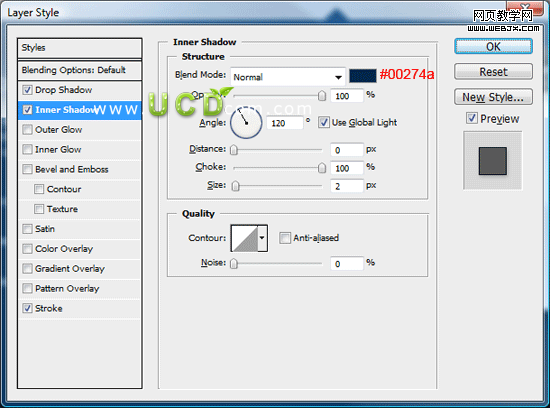Viewport: 550px width, 408px height.
Task: Enable the Pattern Overlay checkbox
Action: click(x=27, y=288)
